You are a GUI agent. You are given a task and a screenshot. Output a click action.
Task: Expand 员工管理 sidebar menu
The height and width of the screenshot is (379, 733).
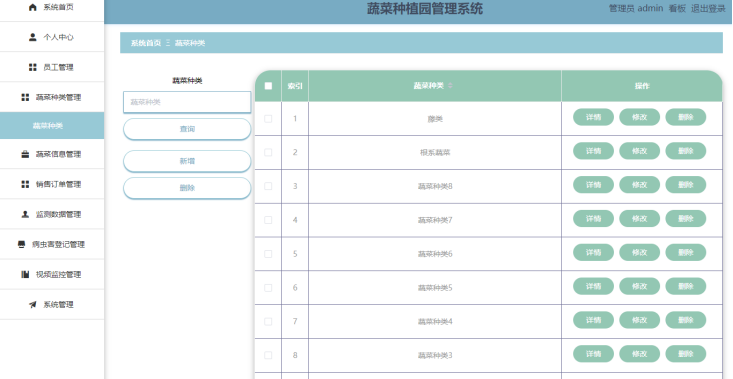[x=52, y=67]
